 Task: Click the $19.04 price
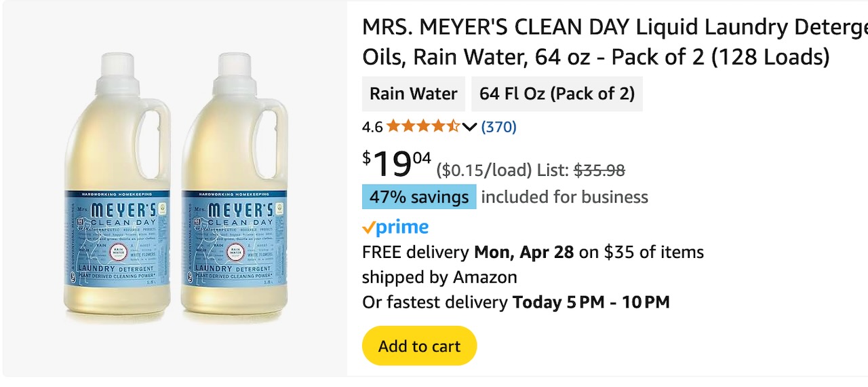coord(397,164)
